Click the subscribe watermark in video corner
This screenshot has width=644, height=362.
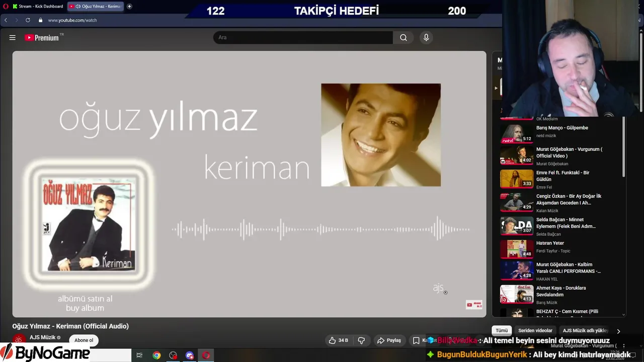point(474,305)
